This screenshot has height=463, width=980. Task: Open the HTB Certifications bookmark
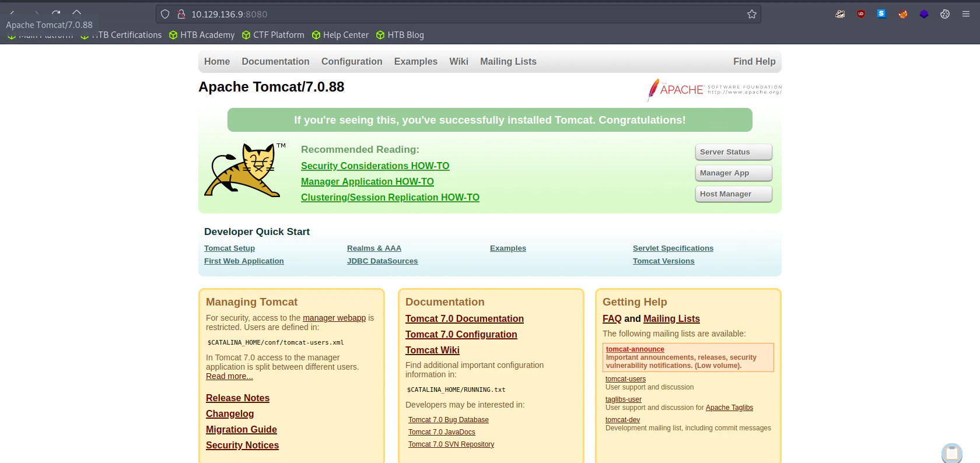point(121,35)
